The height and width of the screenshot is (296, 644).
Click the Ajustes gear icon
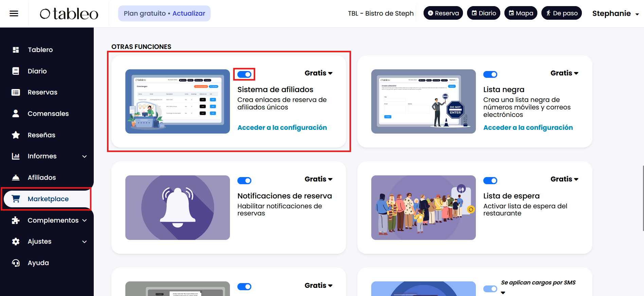pyautogui.click(x=16, y=241)
